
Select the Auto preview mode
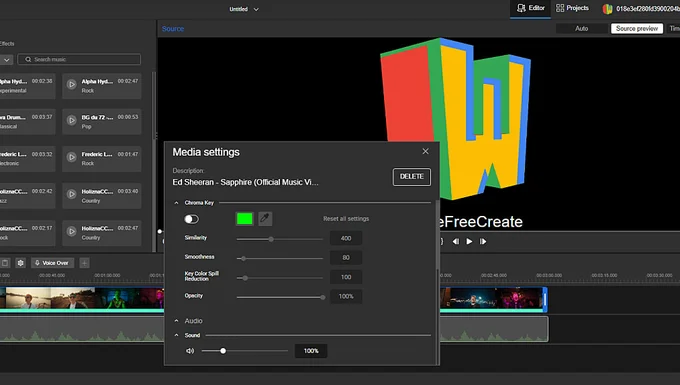pyautogui.click(x=582, y=29)
